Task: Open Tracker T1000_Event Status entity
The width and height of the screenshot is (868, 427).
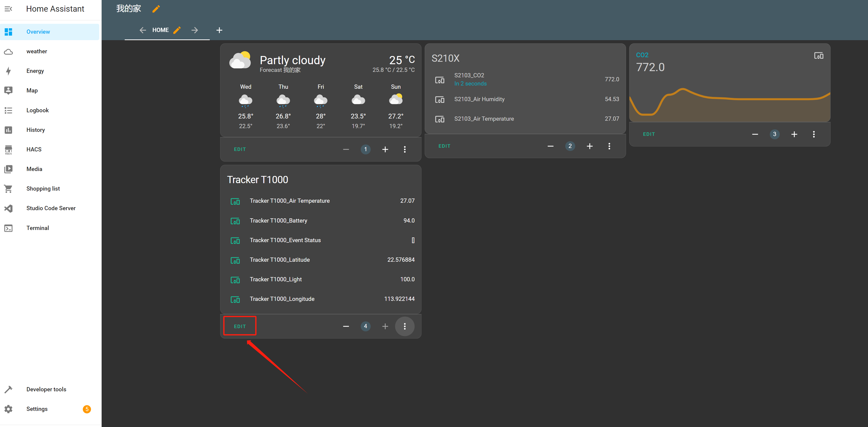Action: click(321, 240)
